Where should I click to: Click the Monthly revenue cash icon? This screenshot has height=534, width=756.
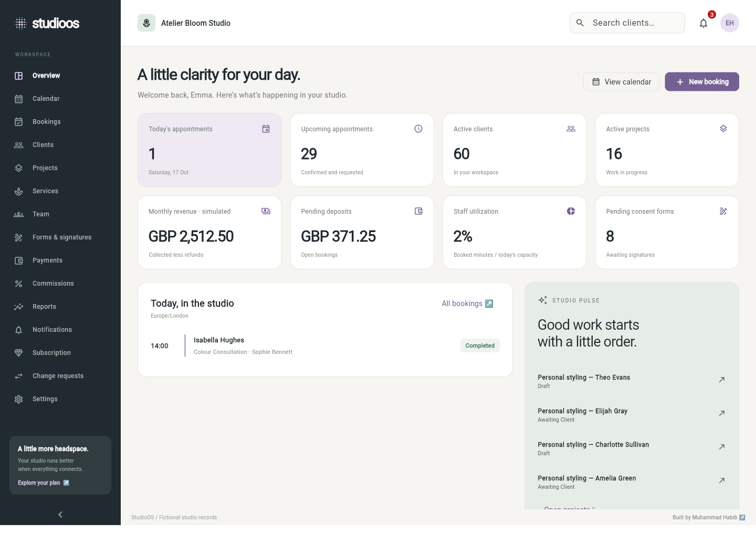tap(266, 211)
